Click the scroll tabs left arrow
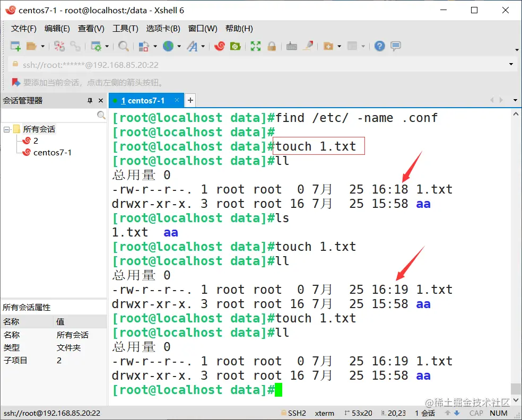This screenshot has width=522, height=420. pyautogui.click(x=492, y=100)
